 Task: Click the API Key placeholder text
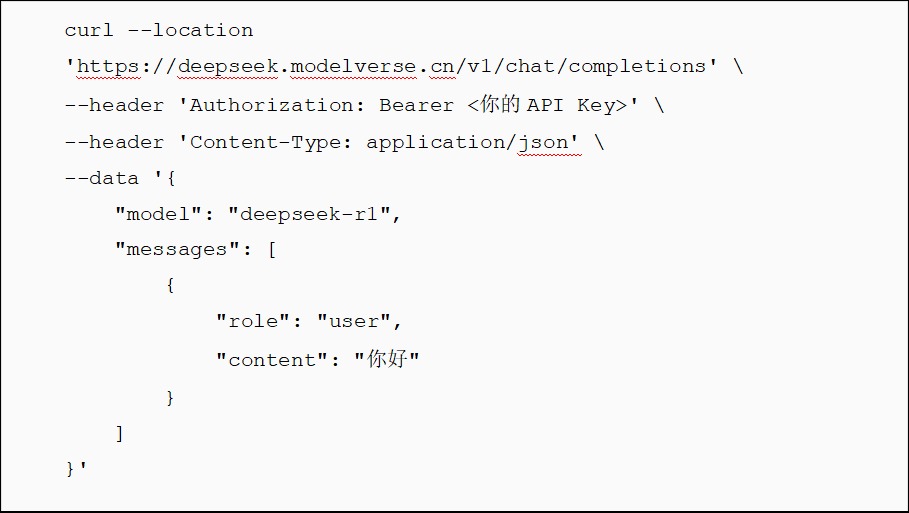548,104
